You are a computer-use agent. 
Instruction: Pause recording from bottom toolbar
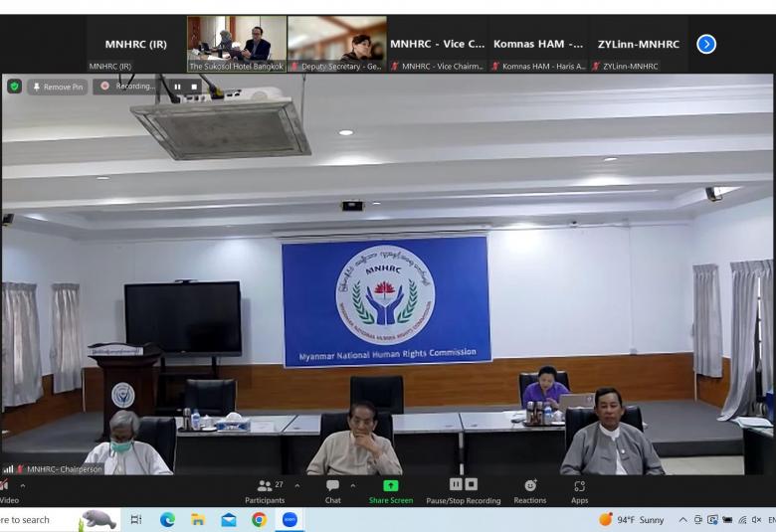[x=456, y=484]
